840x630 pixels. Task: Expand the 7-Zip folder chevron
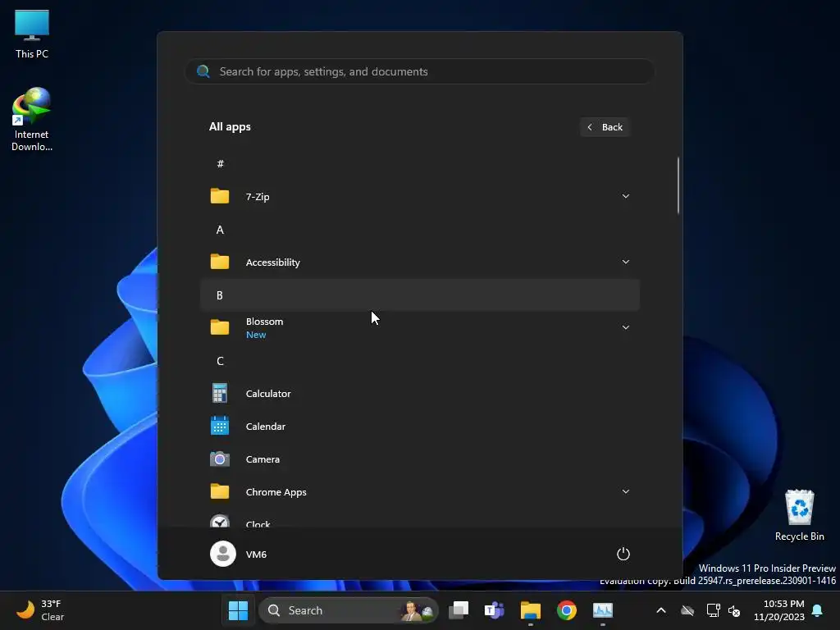point(625,196)
